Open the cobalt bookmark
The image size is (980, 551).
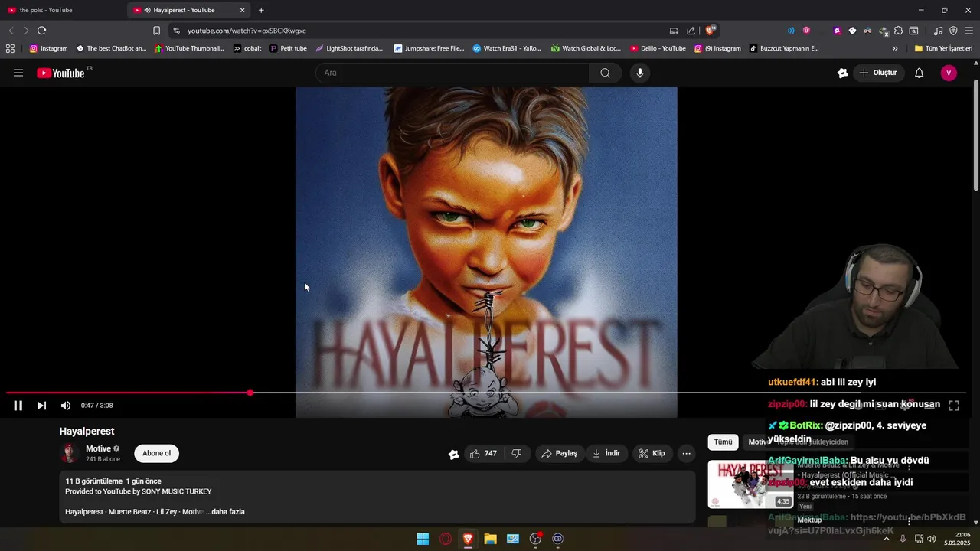(247, 48)
